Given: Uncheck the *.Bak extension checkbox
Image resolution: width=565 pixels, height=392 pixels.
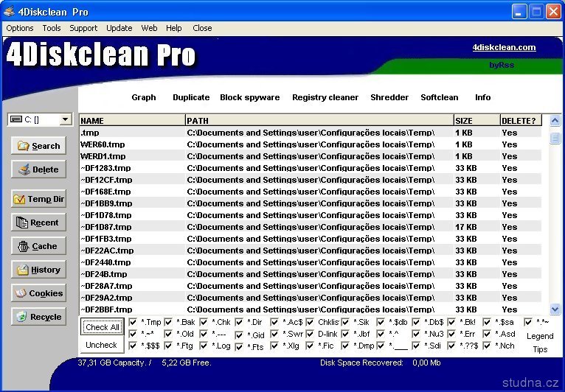Looking at the screenshot, I should (x=168, y=322).
